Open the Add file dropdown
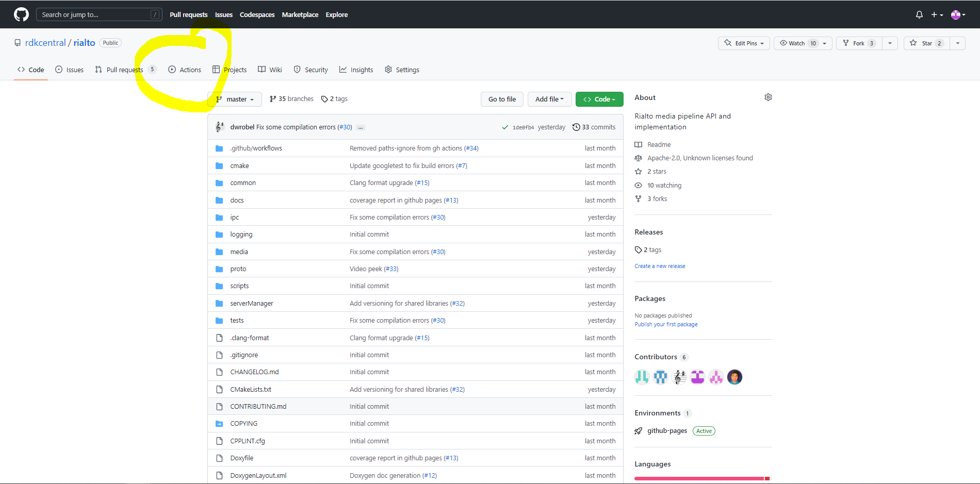 [x=549, y=99]
